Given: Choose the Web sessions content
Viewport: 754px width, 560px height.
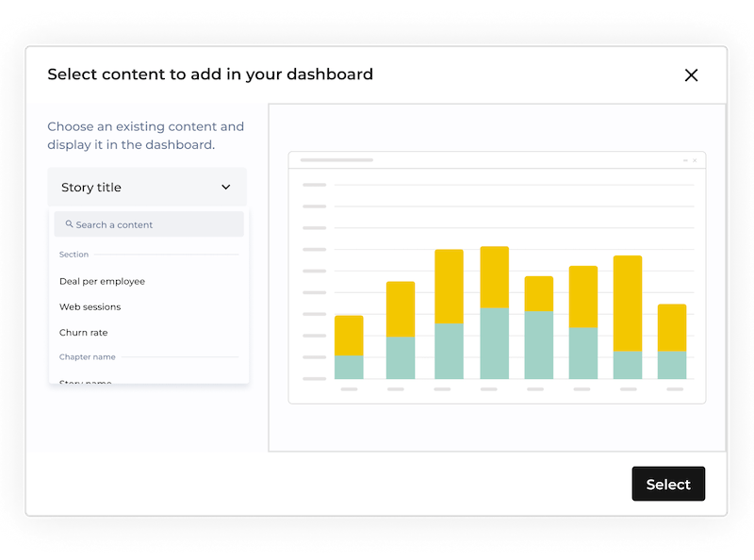Looking at the screenshot, I should coord(91,306).
